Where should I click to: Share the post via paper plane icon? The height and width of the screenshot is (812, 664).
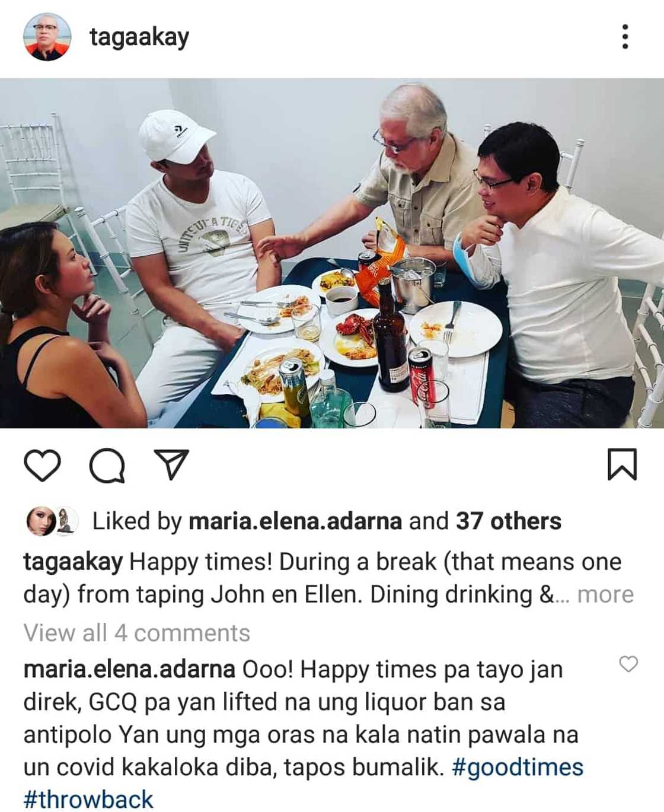171,464
